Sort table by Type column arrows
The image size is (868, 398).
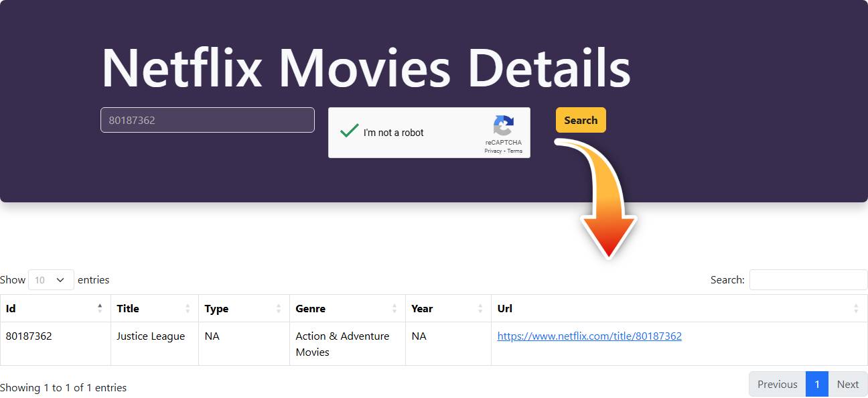coord(279,308)
